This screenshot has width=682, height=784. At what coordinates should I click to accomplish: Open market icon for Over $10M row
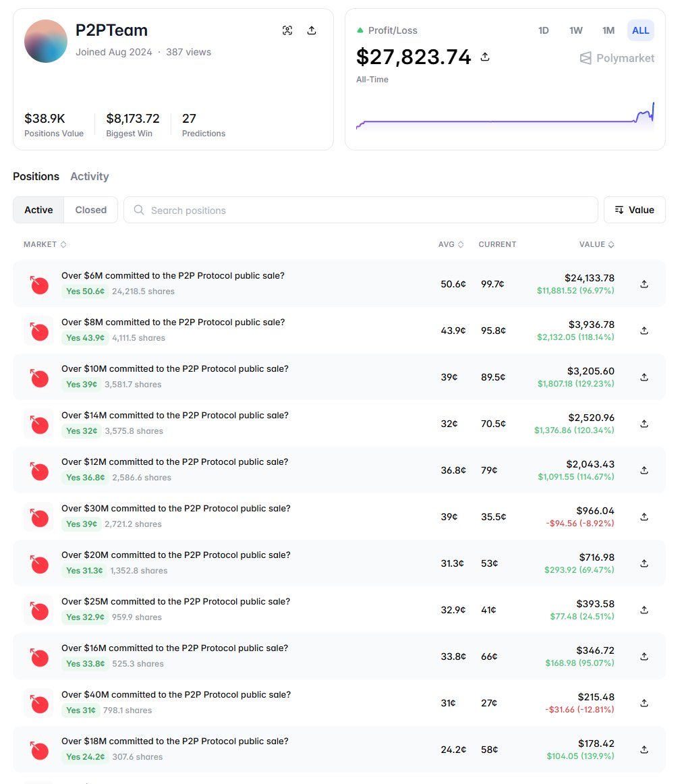pos(38,377)
